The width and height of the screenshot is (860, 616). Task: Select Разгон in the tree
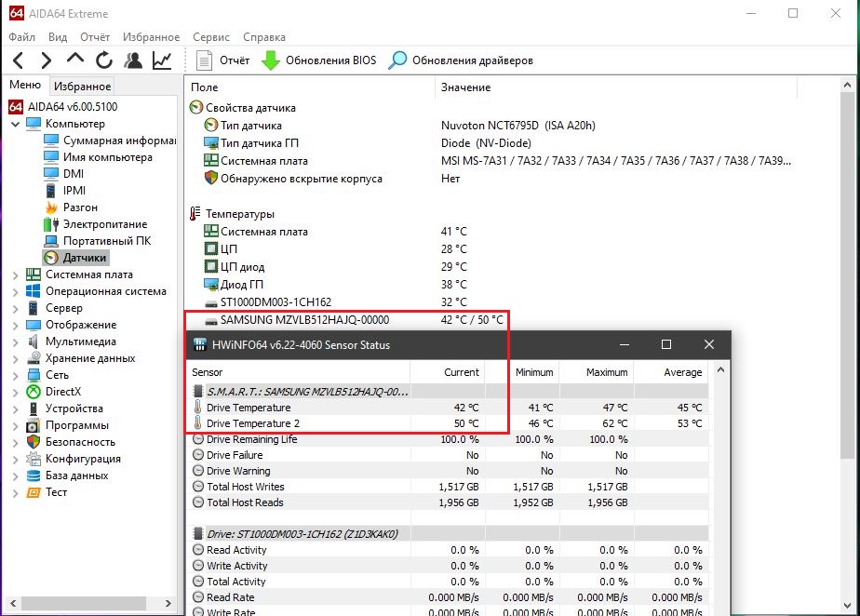80,208
